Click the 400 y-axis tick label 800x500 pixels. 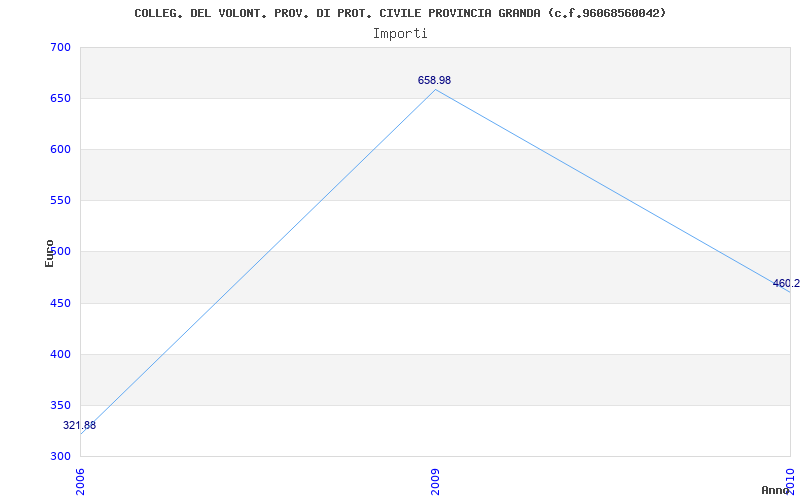60,355
